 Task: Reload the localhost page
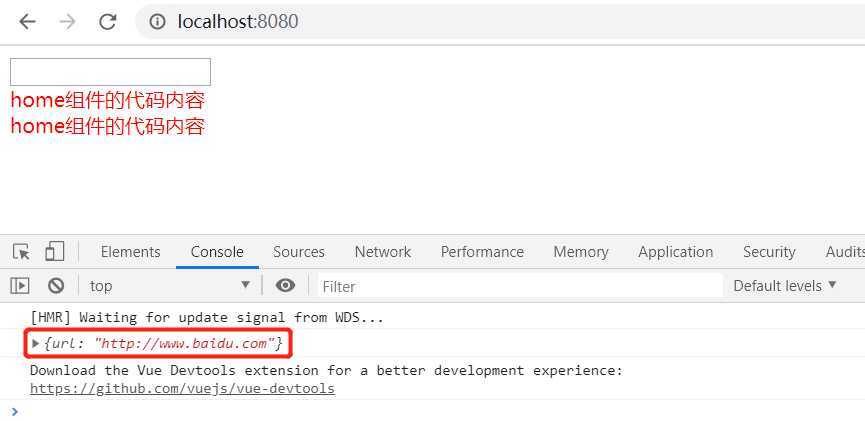[x=108, y=22]
